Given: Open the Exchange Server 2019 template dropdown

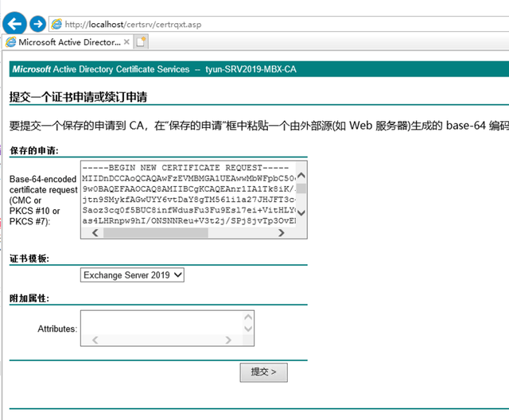Looking at the screenshot, I should 132,275.
